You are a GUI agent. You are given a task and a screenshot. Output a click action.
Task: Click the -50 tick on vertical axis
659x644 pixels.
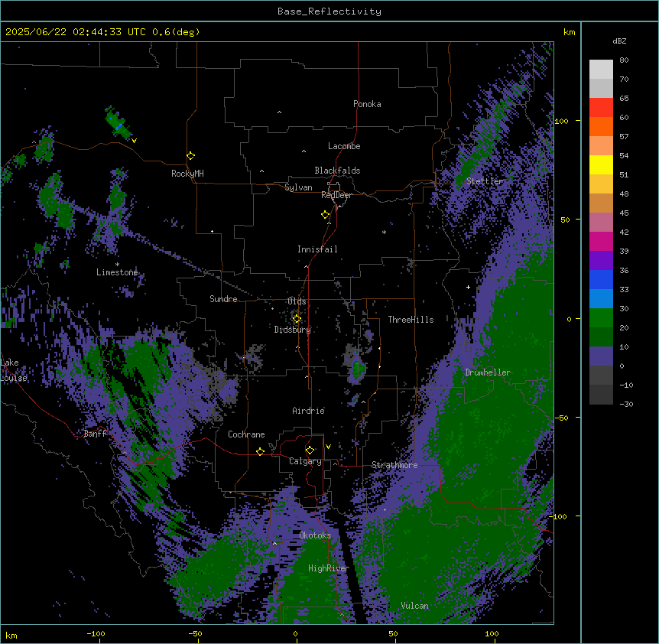coord(562,418)
